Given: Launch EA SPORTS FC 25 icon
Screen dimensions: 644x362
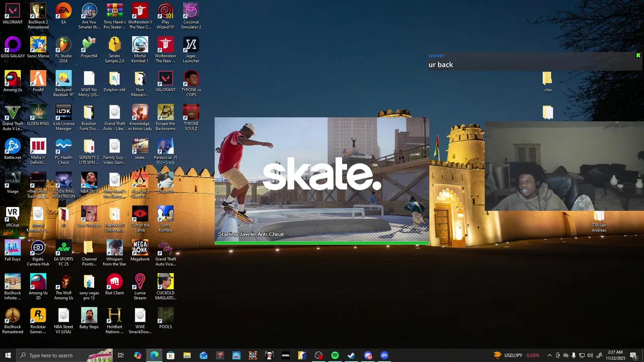Looking at the screenshot, I should click(63, 252).
